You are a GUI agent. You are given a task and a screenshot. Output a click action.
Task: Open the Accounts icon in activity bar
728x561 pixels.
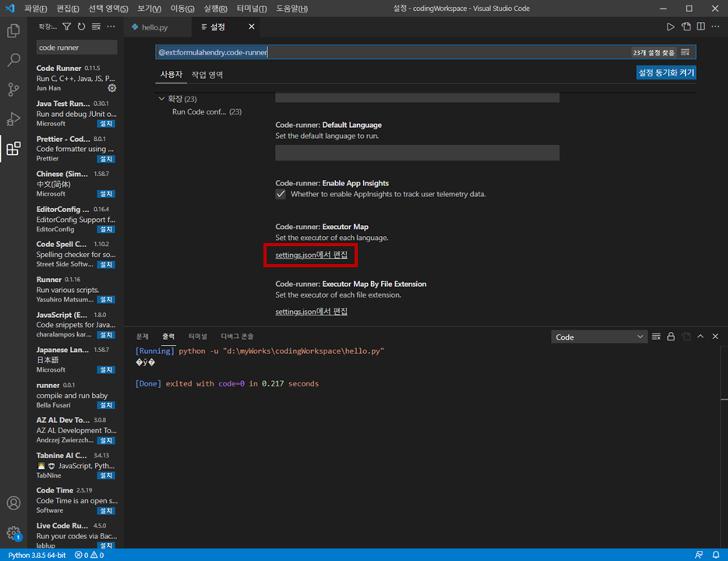[x=13, y=503]
